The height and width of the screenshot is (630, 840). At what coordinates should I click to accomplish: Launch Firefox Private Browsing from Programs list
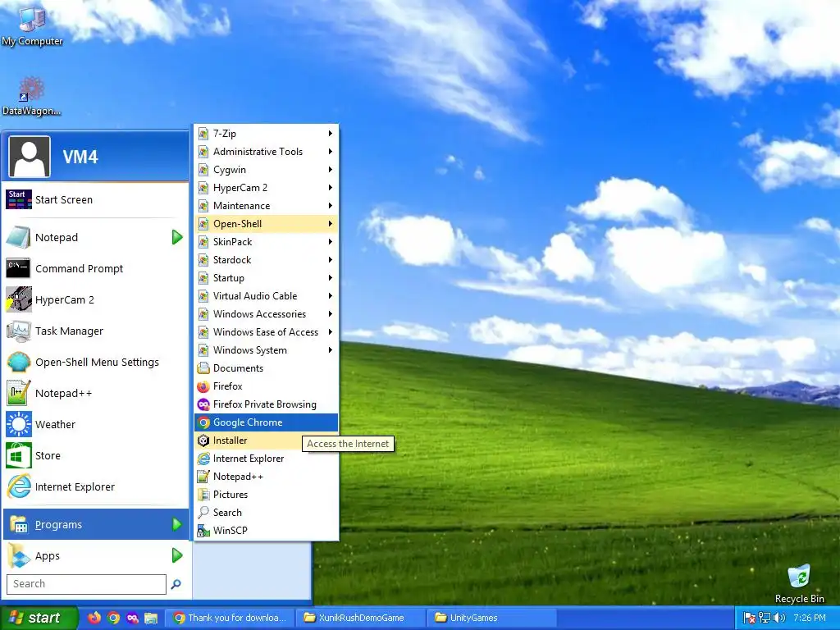tap(267, 404)
